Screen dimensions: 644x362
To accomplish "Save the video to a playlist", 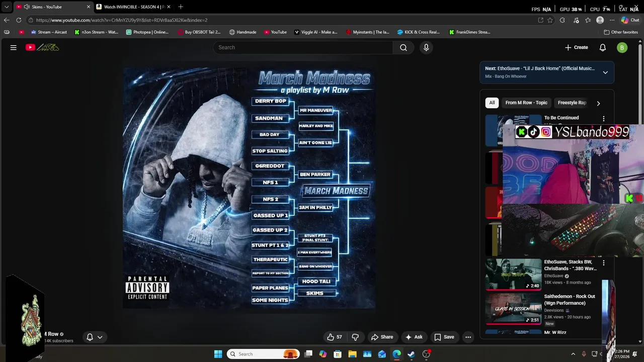I will click(444, 337).
